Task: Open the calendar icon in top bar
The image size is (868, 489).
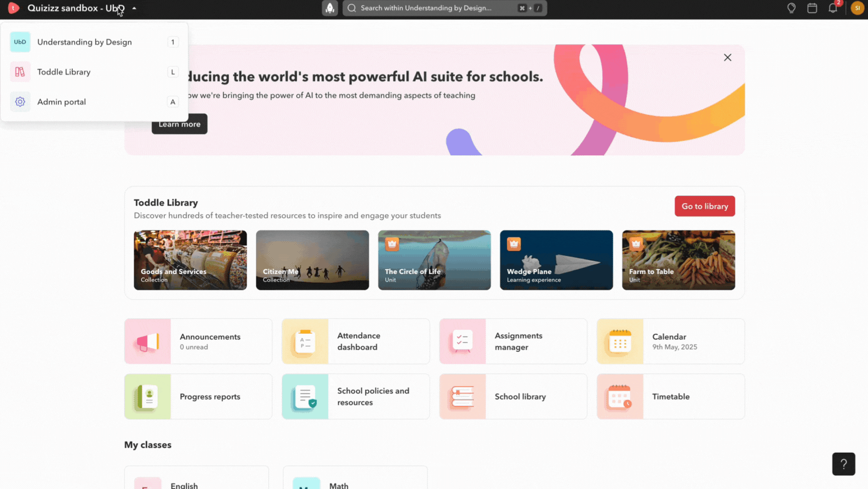Action: [812, 8]
